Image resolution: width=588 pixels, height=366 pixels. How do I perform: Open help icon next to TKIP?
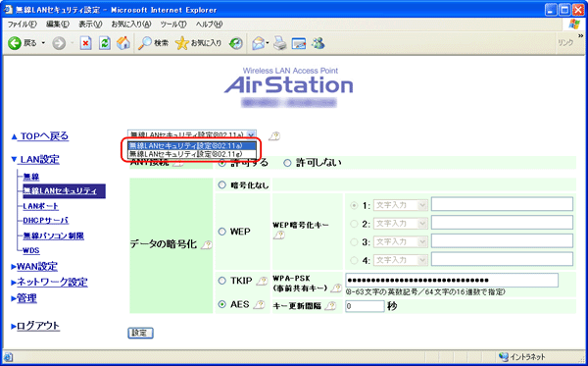click(x=262, y=281)
